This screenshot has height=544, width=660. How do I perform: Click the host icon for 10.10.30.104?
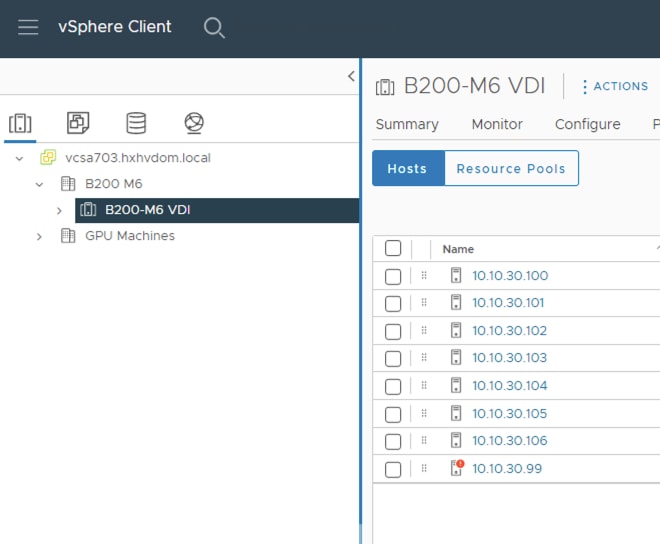pyautogui.click(x=456, y=385)
